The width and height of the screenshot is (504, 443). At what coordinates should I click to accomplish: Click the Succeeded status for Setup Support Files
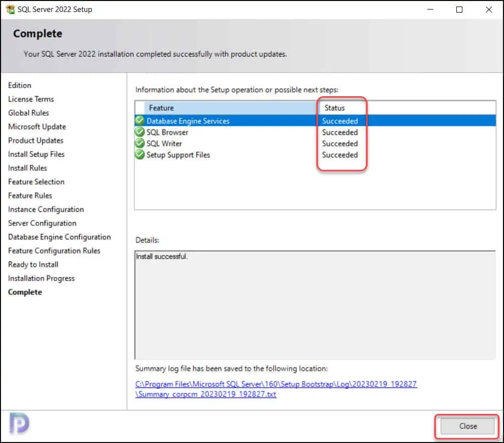340,154
